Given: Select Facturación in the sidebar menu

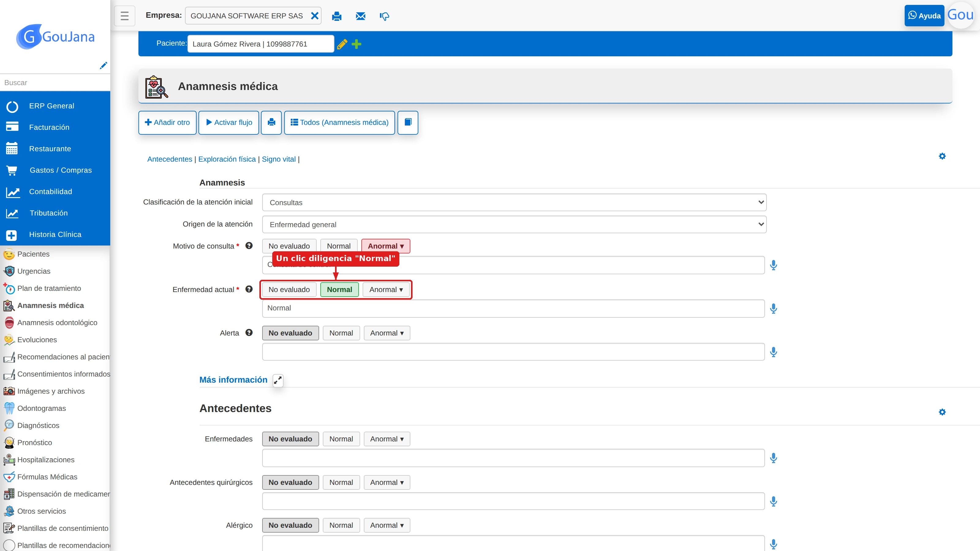Looking at the screenshot, I should 49,127.
